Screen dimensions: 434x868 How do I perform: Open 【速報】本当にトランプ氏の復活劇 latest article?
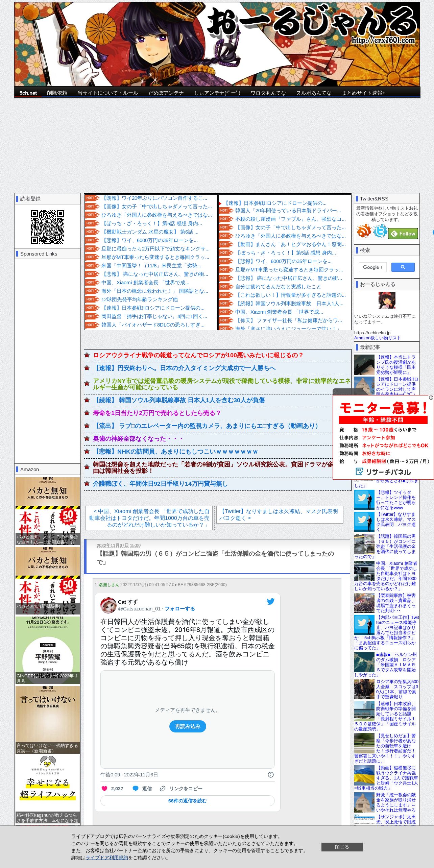coord(396,365)
